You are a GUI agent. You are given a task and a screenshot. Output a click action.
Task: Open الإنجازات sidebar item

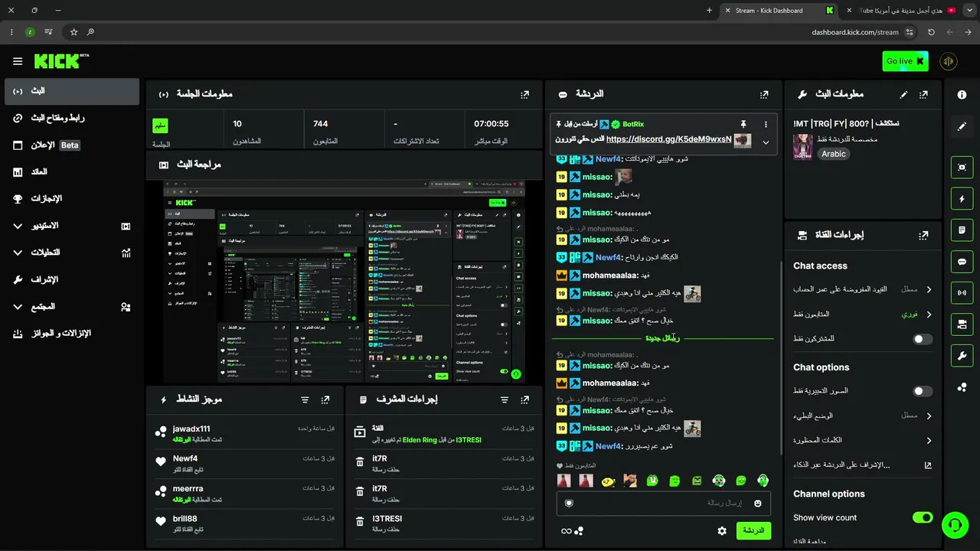(x=72, y=199)
